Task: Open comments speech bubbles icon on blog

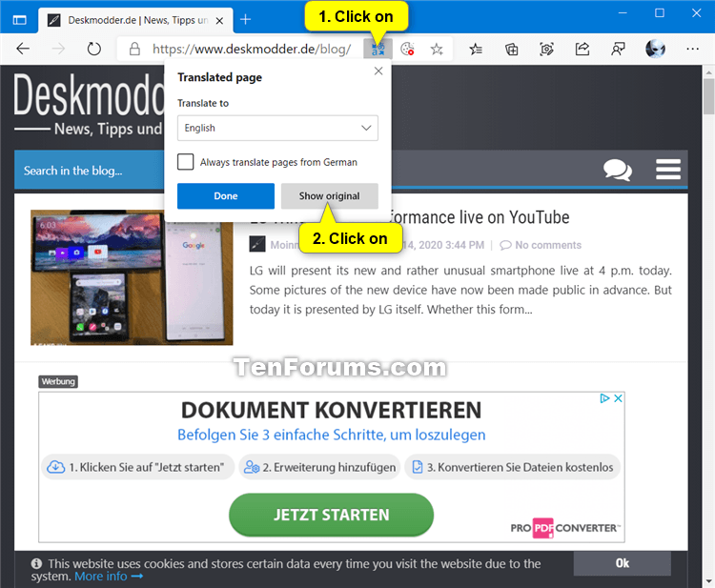Action: click(618, 170)
